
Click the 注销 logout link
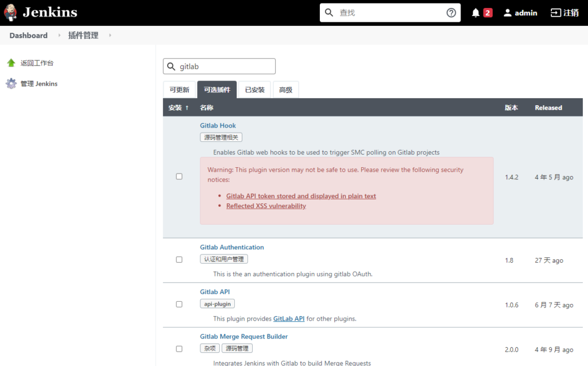point(571,13)
